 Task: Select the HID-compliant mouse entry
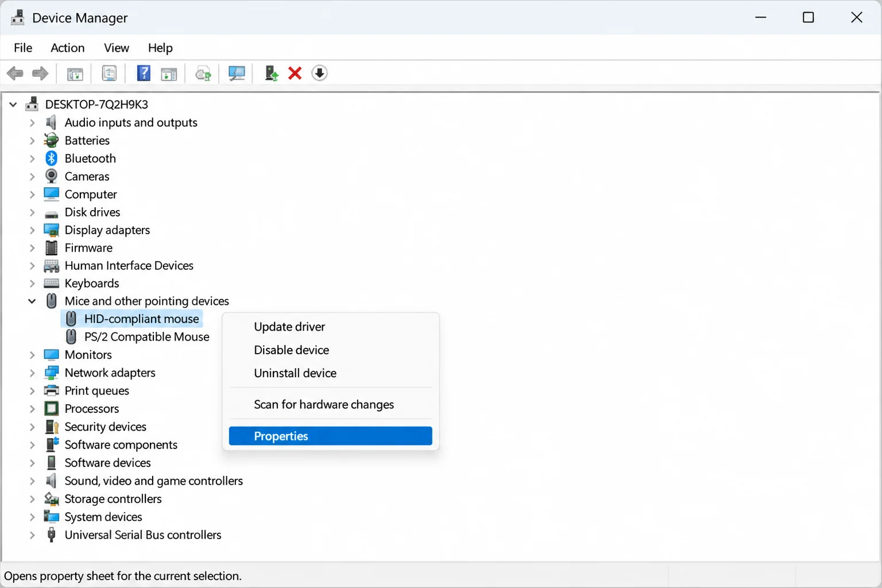click(131, 319)
